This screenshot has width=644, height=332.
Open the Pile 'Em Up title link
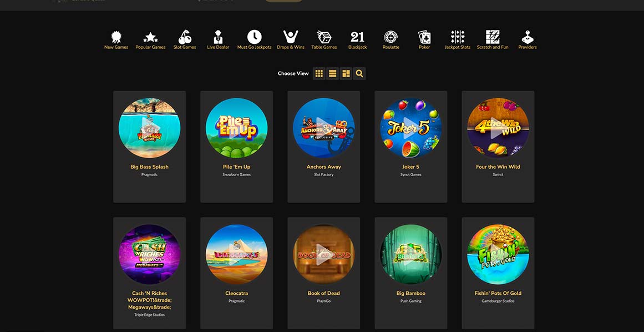[x=236, y=167]
